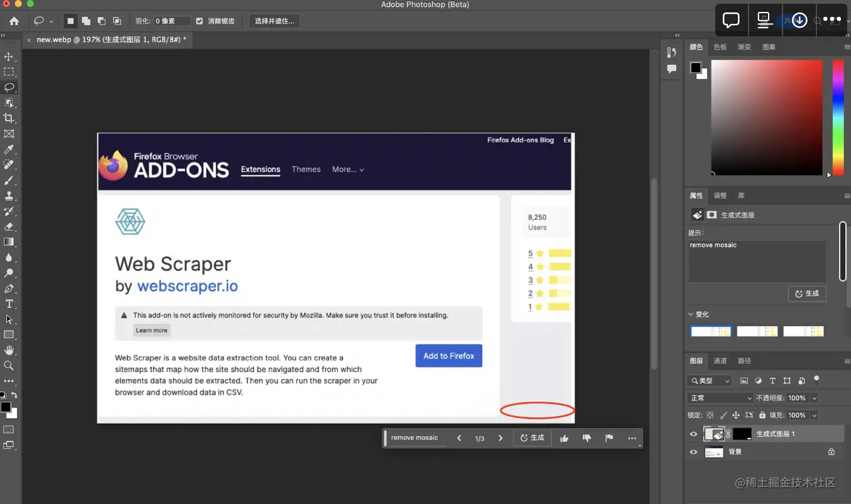This screenshot has height=504, width=851.
Task: Select the Eyedropper tool
Action: (x=9, y=149)
